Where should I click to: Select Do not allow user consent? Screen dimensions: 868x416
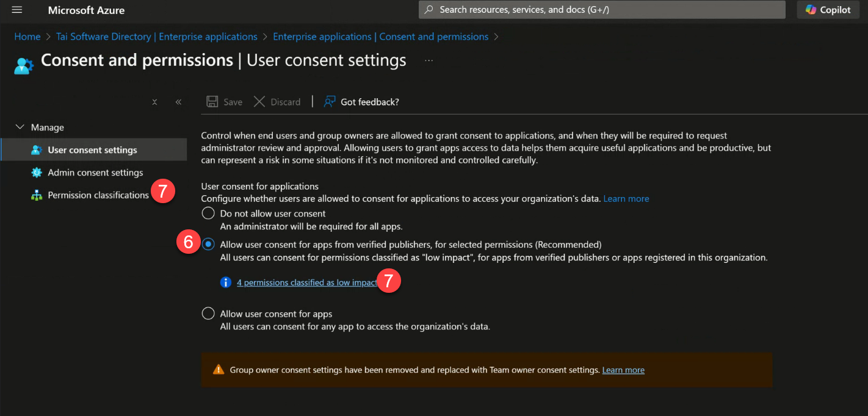(x=208, y=213)
